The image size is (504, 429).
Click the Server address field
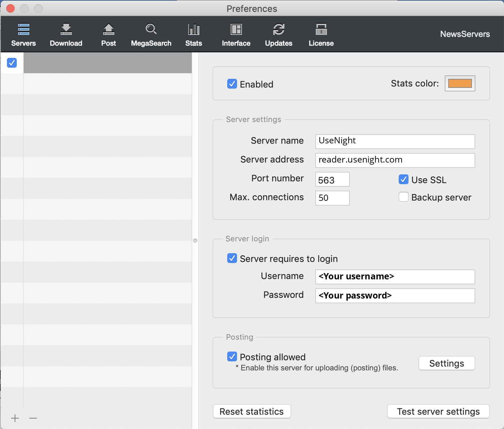395,160
